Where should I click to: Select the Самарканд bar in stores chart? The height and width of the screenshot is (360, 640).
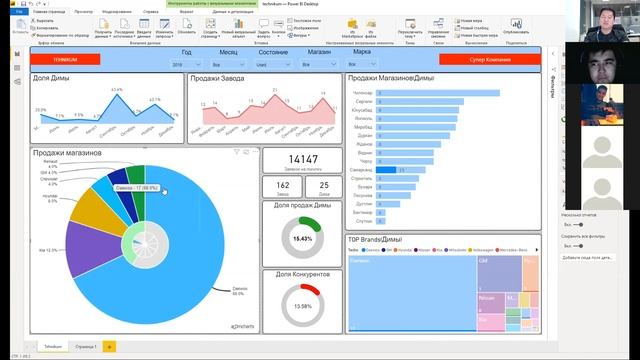(x=400, y=170)
